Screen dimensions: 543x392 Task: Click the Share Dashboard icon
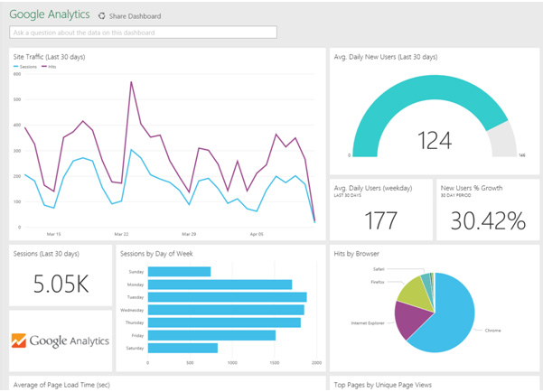coord(101,16)
